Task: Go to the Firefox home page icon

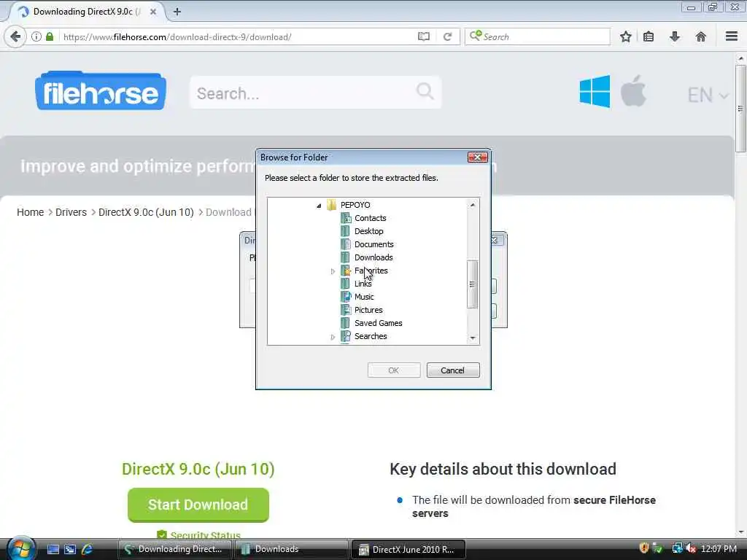Action: click(x=701, y=36)
